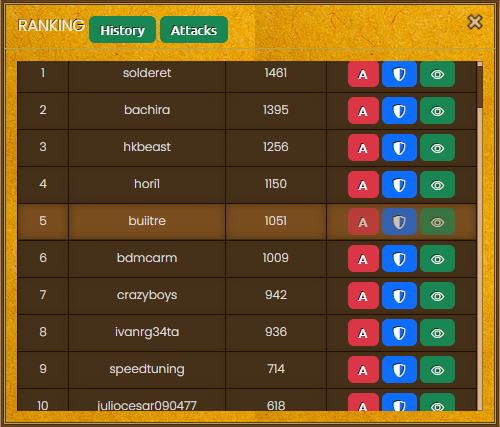The height and width of the screenshot is (427, 500).
Task: Open the shield action for bachira
Action: [399, 111]
